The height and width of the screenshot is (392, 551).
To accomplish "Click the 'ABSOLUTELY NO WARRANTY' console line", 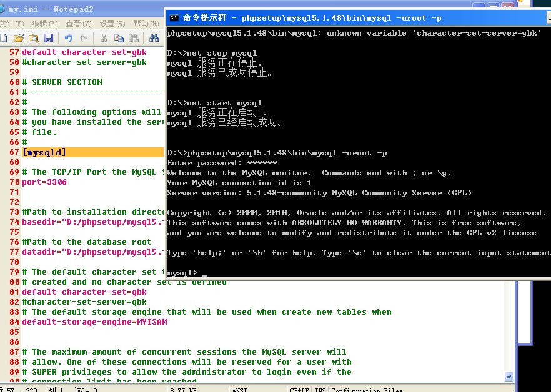I will 344,223.
